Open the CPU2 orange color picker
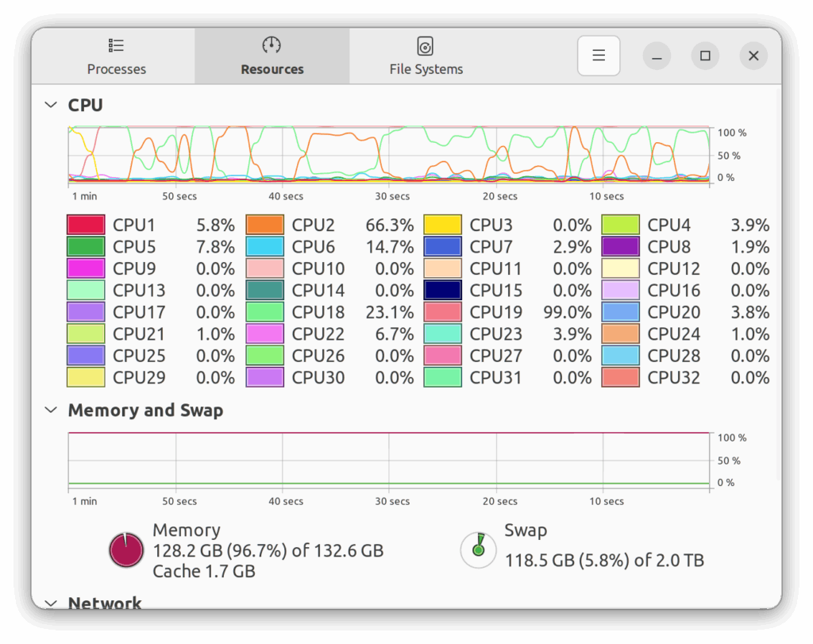The height and width of the screenshot is (644, 813). 264,226
